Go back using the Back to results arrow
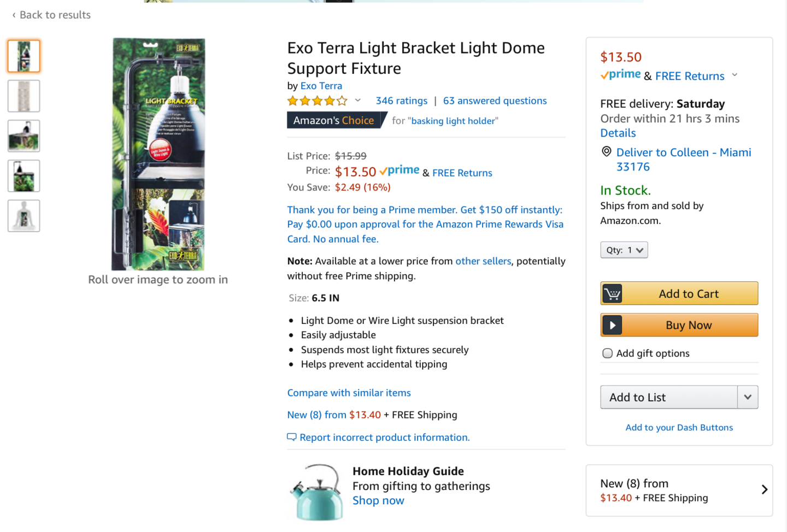The height and width of the screenshot is (532, 787). (x=14, y=15)
